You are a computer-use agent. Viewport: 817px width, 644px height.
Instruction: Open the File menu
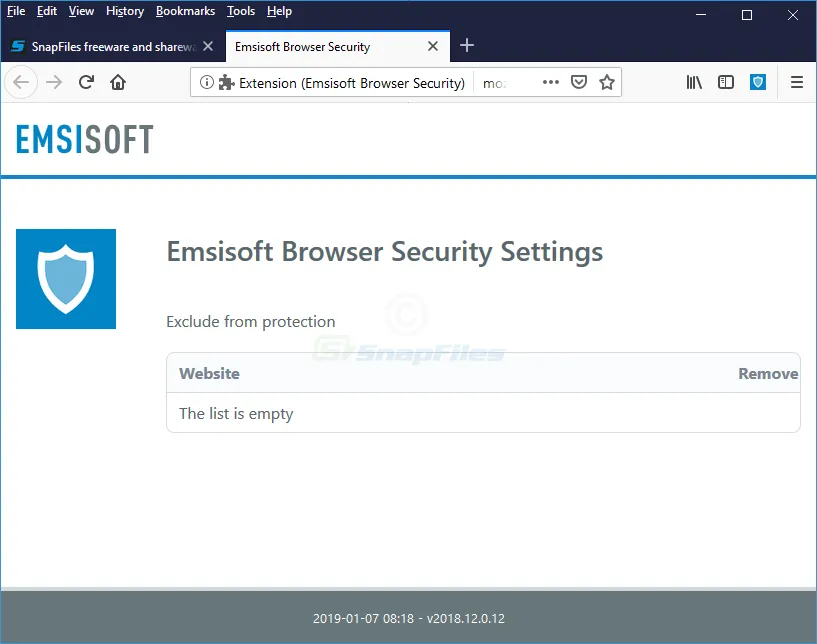click(16, 11)
